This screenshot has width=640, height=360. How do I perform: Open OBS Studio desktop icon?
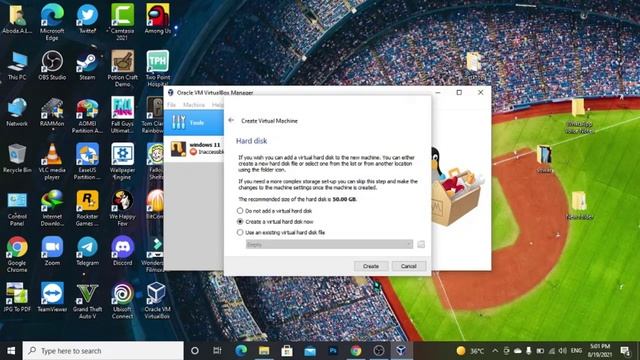point(52,66)
